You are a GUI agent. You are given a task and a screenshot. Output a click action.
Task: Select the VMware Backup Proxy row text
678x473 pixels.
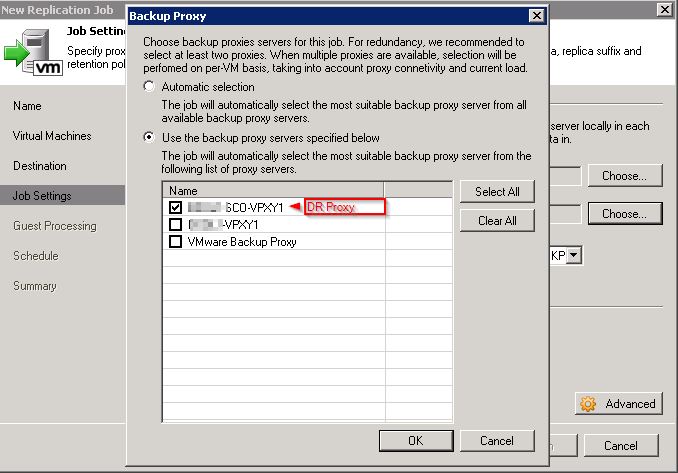tap(242, 242)
